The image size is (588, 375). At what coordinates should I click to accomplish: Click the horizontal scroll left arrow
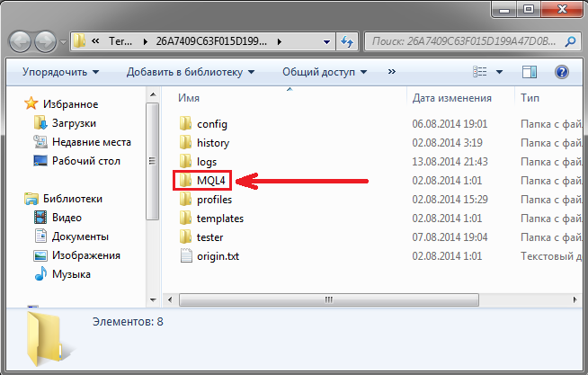coord(170,299)
